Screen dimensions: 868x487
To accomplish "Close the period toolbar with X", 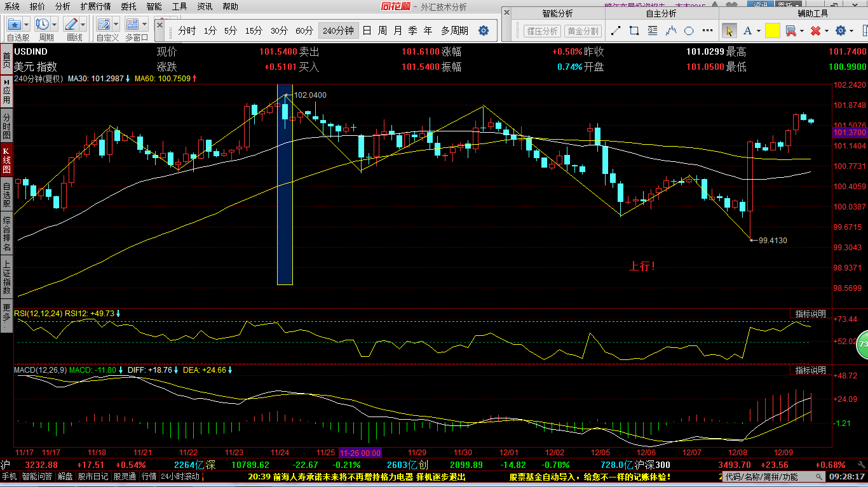I will [x=159, y=25].
